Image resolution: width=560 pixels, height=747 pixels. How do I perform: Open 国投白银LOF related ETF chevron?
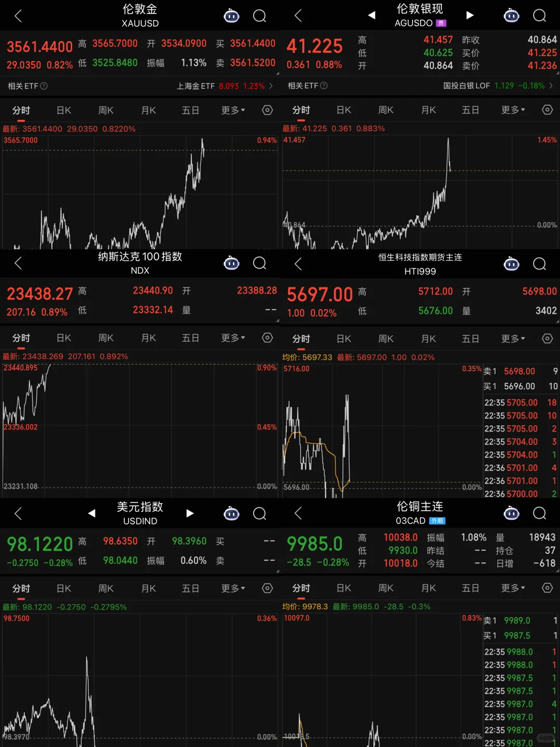coord(551,85)
